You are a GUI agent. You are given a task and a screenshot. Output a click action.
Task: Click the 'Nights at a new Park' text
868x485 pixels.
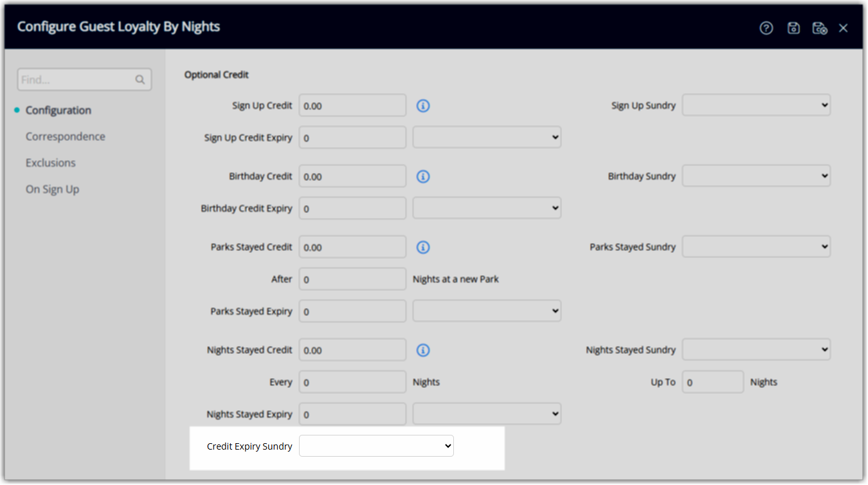point(456,279)
